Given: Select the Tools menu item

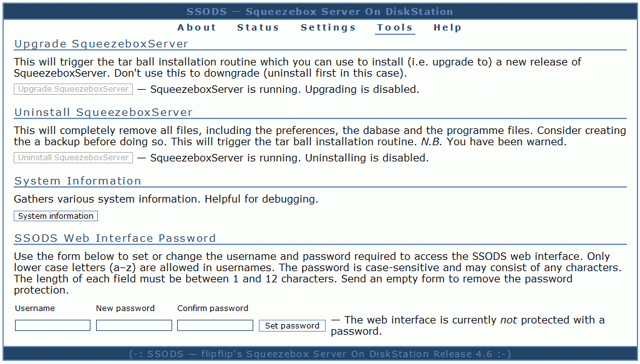Looking at the screenshot, I should click(395, 27).
